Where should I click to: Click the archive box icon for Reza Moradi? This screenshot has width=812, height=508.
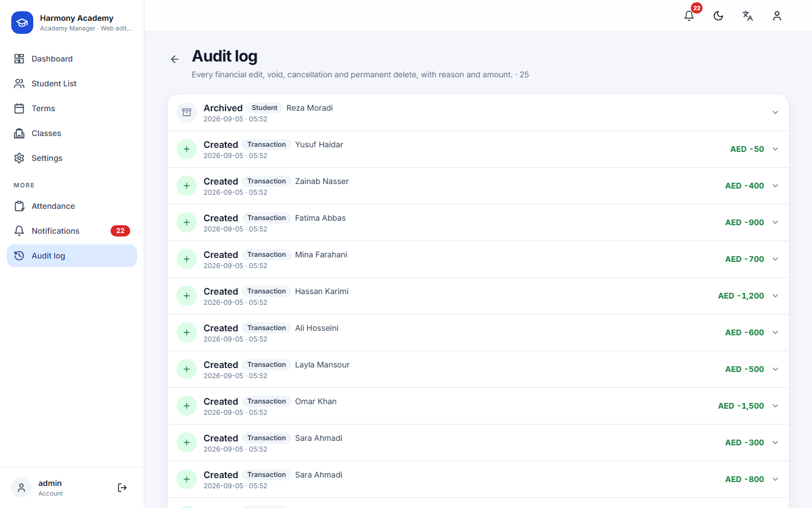click(187, 112)
